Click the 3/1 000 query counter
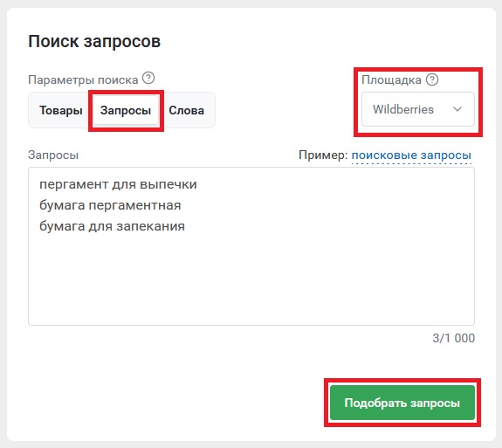This screenshot has height=448, width=502. coord(453,338)
